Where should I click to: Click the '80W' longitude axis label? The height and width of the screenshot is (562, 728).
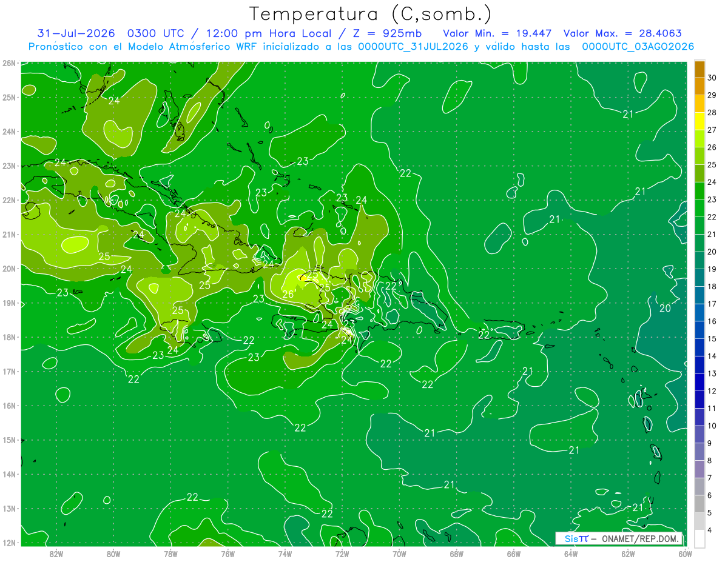(113, 553)
